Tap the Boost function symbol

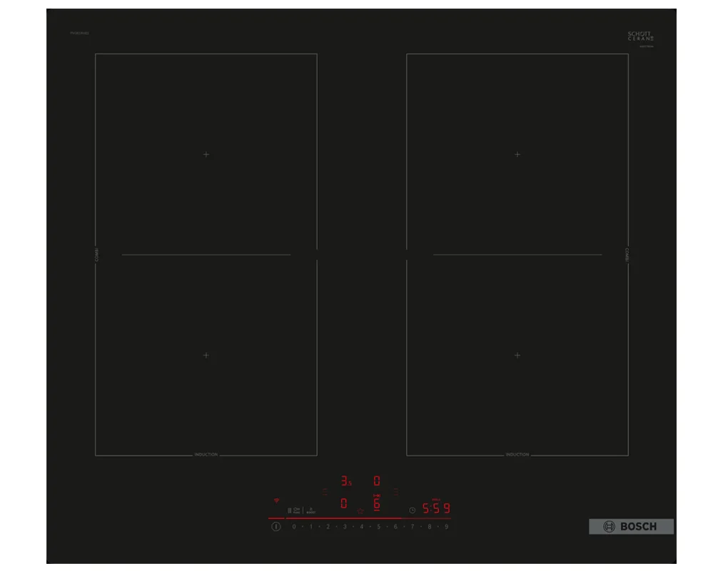[x=311, y=510]
